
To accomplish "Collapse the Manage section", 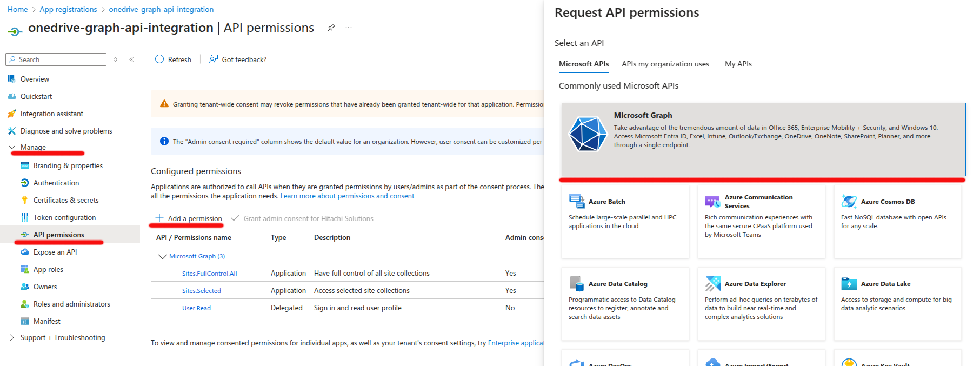I will 12,147.
